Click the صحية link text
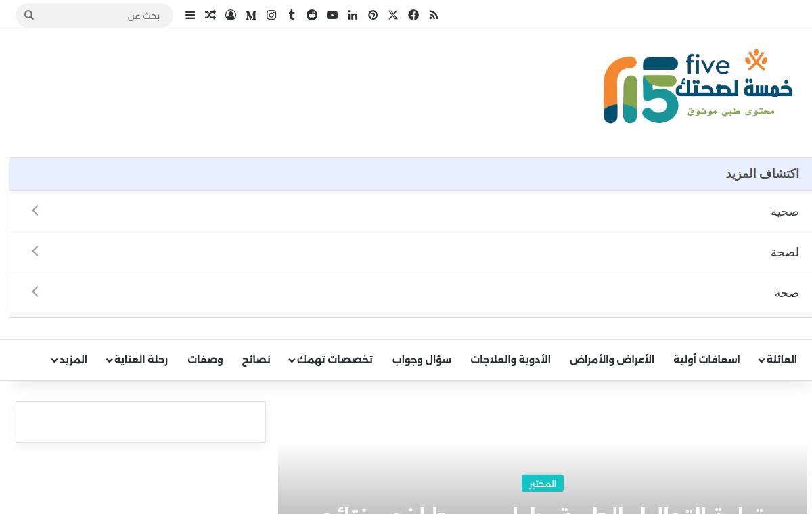 tap(785, 212)
